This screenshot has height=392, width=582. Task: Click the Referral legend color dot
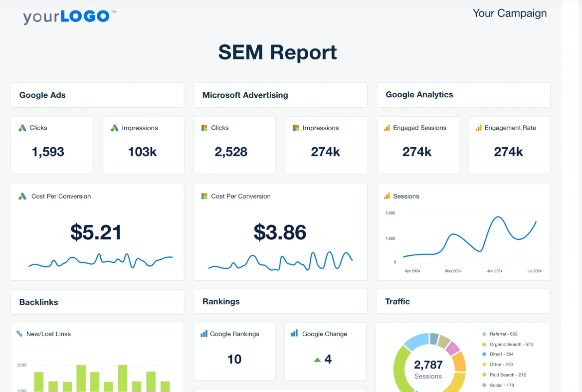click(x=484, y=334)
